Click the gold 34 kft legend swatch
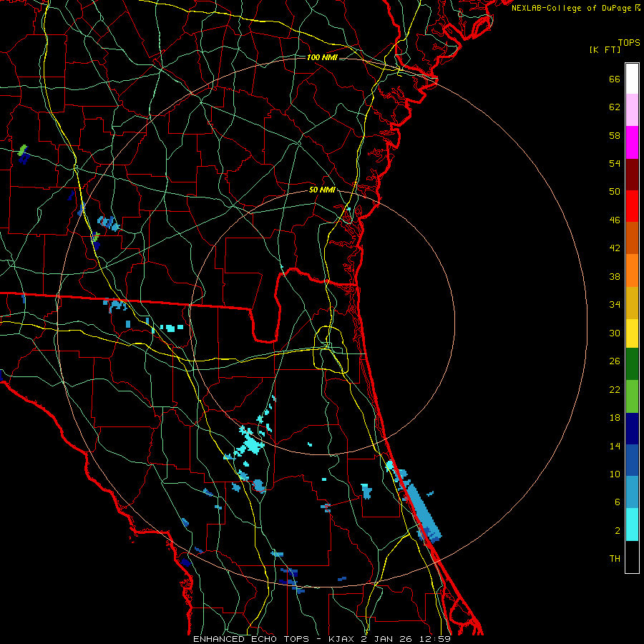 pos(632,303)
